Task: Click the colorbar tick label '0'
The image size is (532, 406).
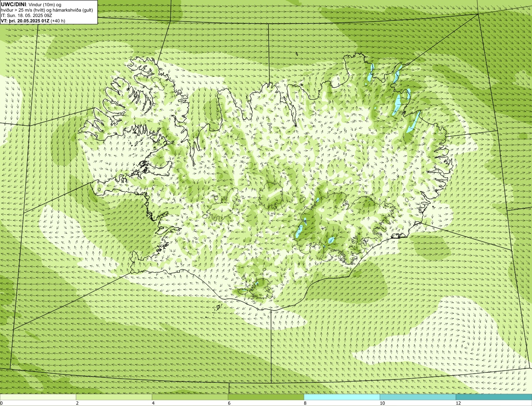Action: pos(1,403)
